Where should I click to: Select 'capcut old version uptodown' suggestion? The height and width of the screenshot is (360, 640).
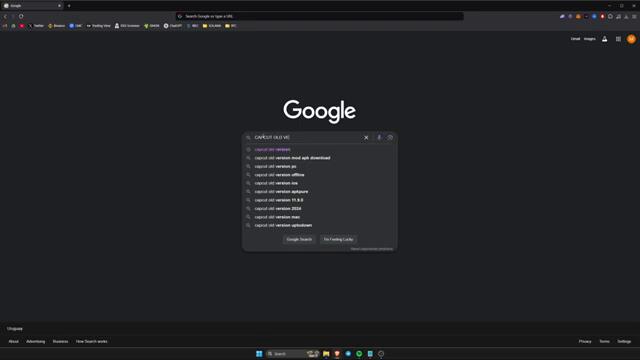tap(320, 225)
